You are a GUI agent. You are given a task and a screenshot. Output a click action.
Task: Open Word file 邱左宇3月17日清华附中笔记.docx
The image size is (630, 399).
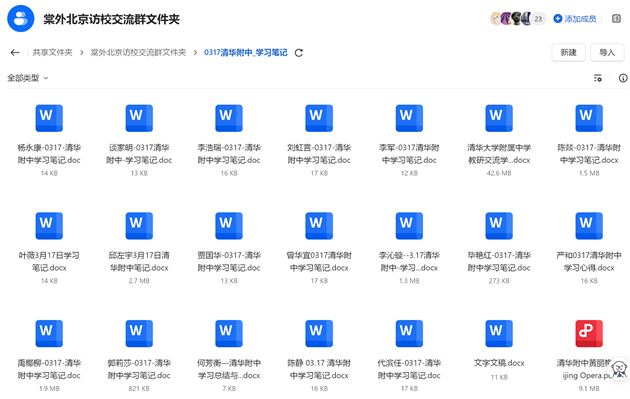point(139,226)
